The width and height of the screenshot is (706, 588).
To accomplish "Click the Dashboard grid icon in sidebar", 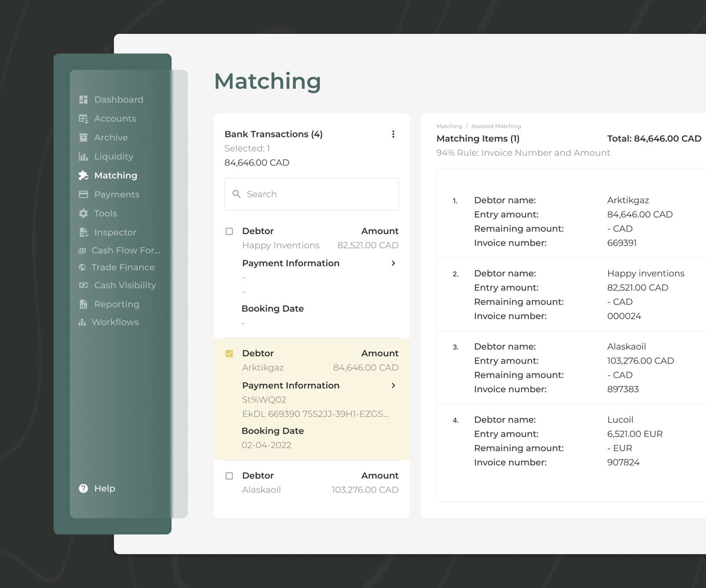I will pyautogui.click(x=83, y=99).
